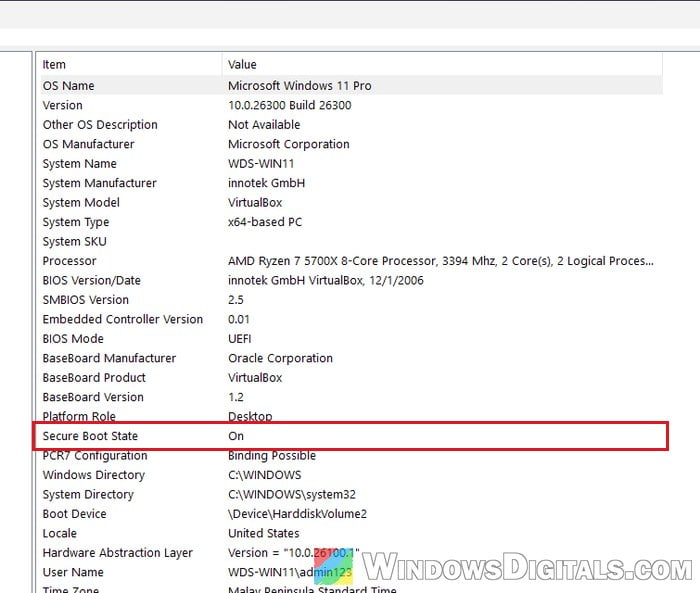Image resolution: width=700 pixels, height=593 pixels.
Task: Select Other OS Description row
Action: [351, 125]
